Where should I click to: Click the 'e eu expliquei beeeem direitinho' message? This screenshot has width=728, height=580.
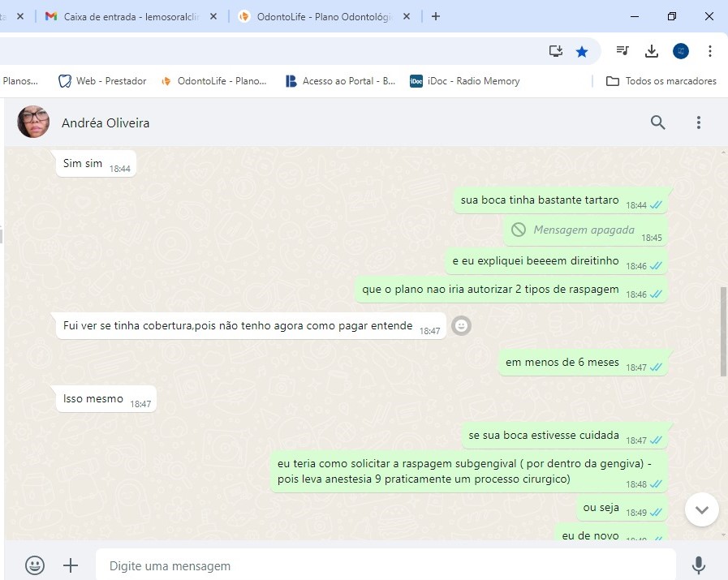(x=556, y=261)
